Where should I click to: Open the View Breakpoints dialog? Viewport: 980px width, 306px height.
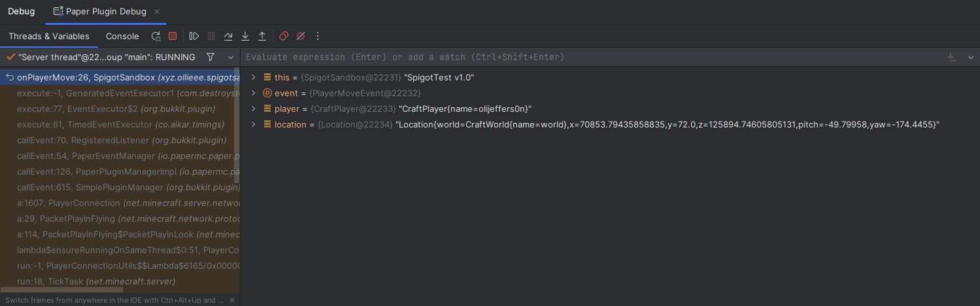[284, 37]
